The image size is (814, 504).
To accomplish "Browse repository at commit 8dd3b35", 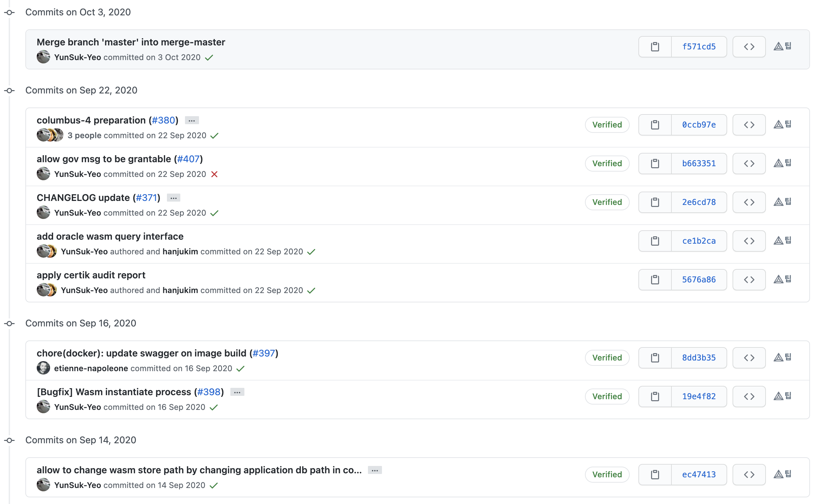I will 749,358.
